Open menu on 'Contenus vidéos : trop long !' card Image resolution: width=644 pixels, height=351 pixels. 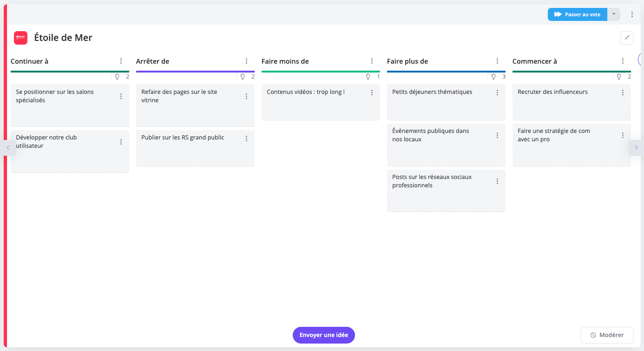tap(372, 93)
